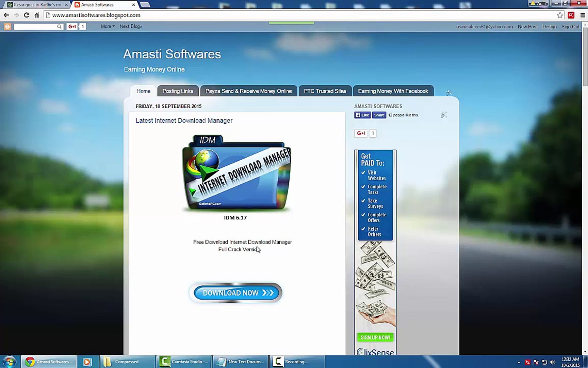Click the orange Blogger logo icon
Screen dimensions: 588x368
point(7,27)
